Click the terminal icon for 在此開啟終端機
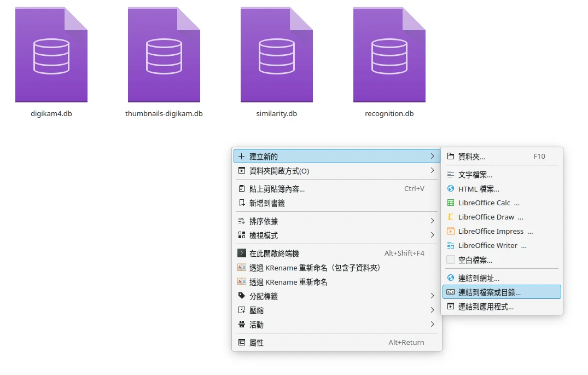588x375 pixels. coord(242,253)
